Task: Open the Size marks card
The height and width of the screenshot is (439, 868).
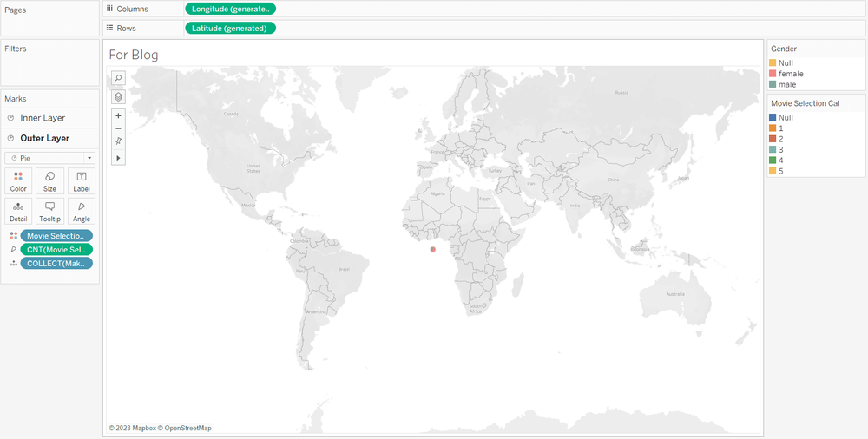Action: pos(49,180)
